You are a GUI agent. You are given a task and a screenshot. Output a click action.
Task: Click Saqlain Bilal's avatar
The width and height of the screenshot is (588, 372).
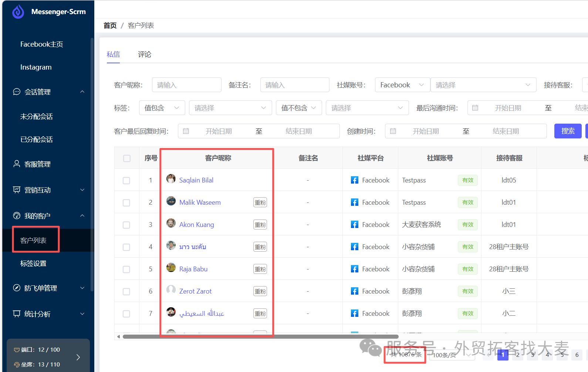(171, 179)
